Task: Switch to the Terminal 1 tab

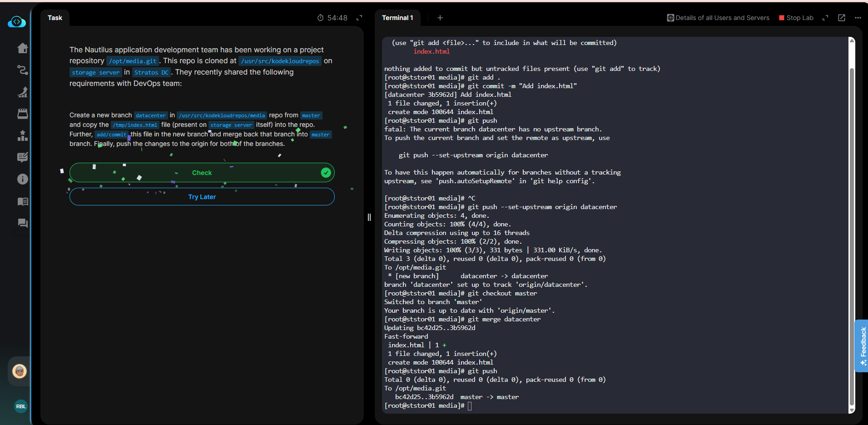Action: [x=397, y=18]
